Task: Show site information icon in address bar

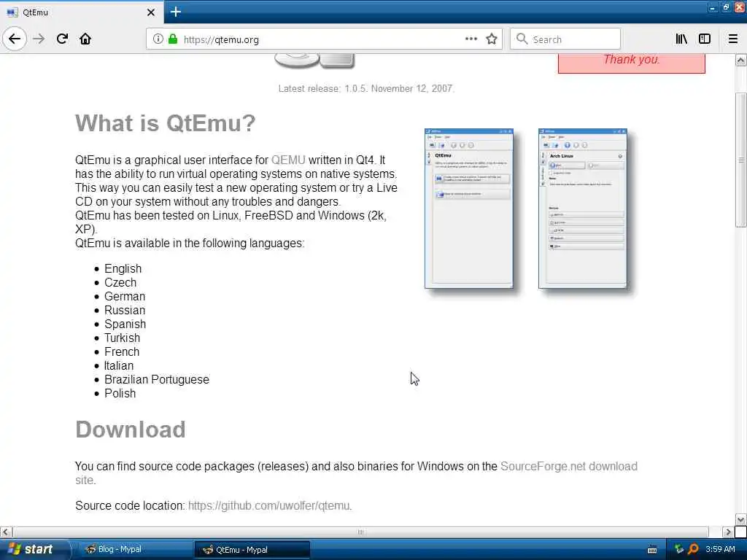Action: [x=158, y=39]
